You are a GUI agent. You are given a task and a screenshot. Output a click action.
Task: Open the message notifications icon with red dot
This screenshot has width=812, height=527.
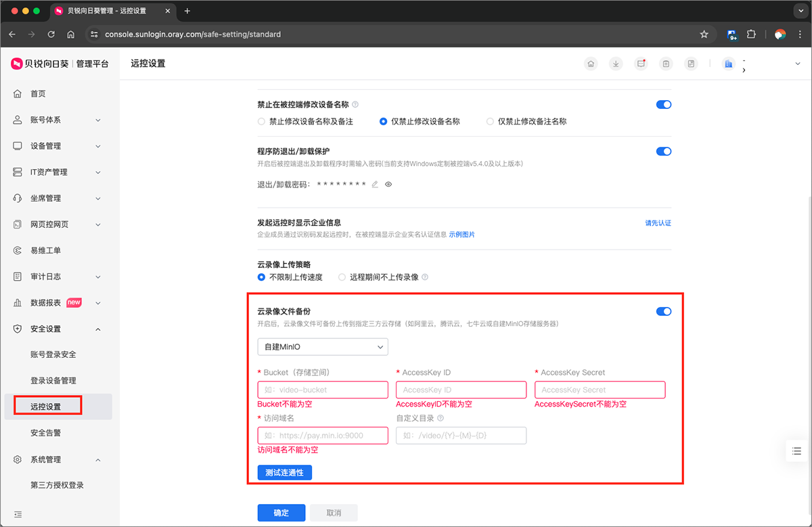(x=641, y=64)
